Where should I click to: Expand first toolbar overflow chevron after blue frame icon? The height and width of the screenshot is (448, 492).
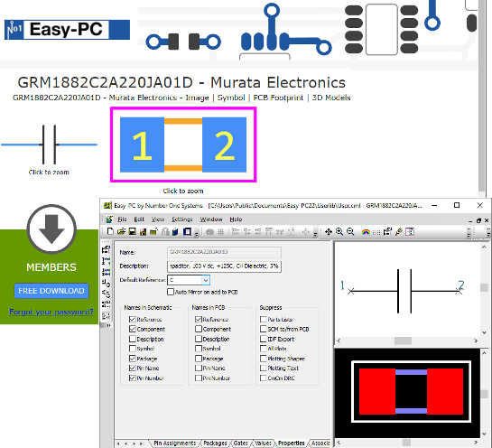coord(197,234)
